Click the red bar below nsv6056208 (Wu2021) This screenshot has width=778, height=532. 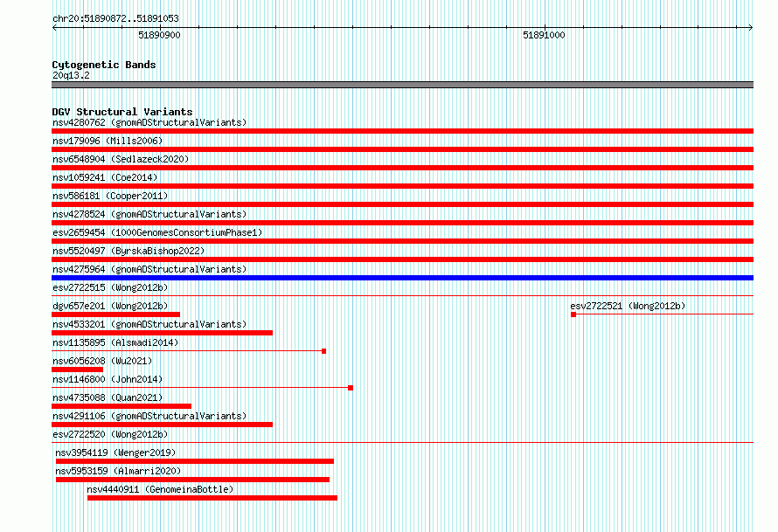78,370
